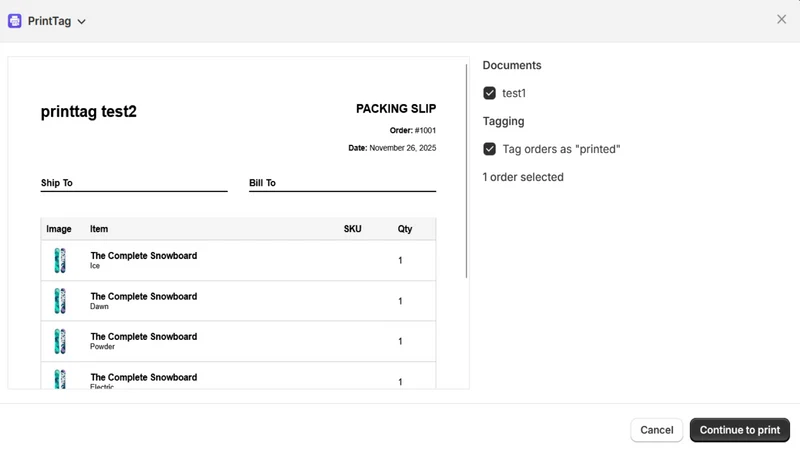This screenshot has height=450, width=800.
Task: Click the preview pane vertical scrollbar
Action: pos(466,171)
